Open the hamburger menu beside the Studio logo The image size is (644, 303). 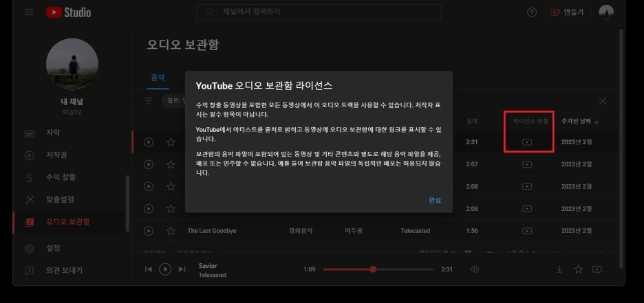pyautogui.click(x=29, y=12)
